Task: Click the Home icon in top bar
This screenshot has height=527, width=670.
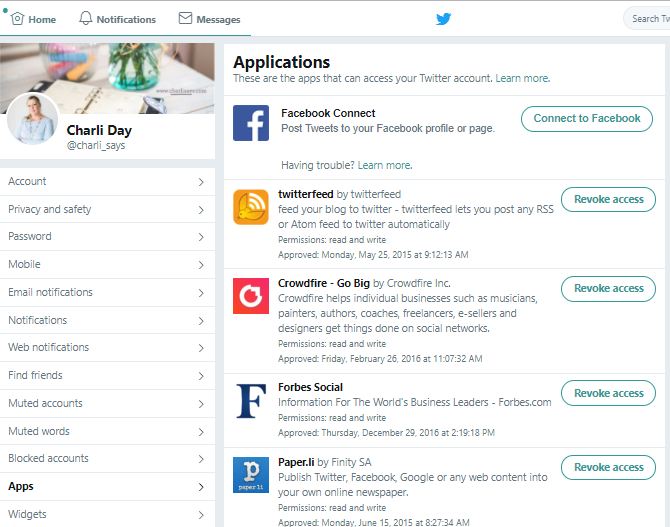Action: pyautogui.click(x=18, y=19)
